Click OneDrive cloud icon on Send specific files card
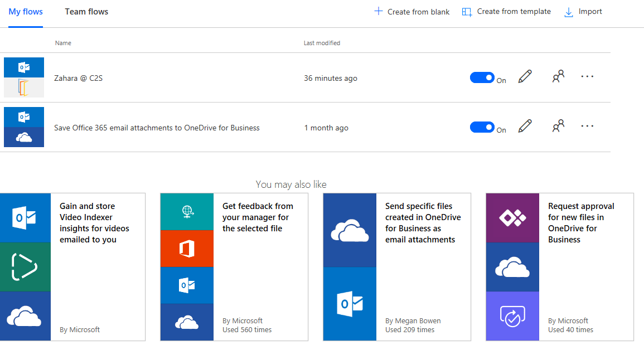644x350 pixels. [x=350, y=230]
